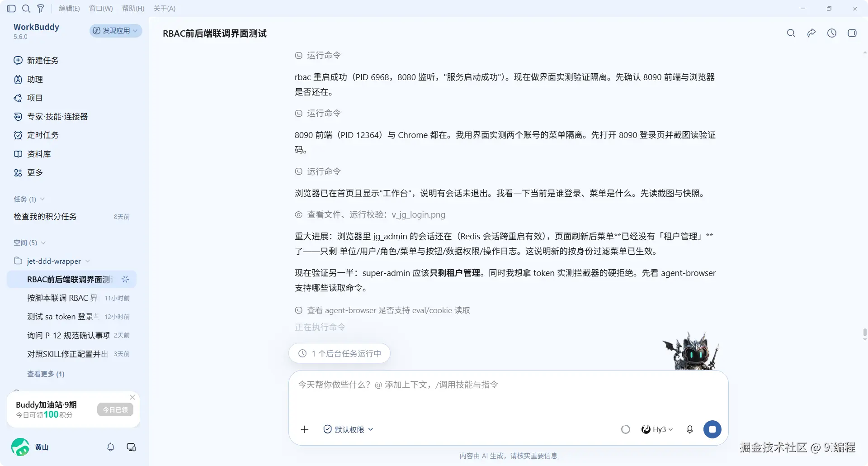Stop generation with the blue stop button
868x466 pixels.
click(x=712, y=429)
